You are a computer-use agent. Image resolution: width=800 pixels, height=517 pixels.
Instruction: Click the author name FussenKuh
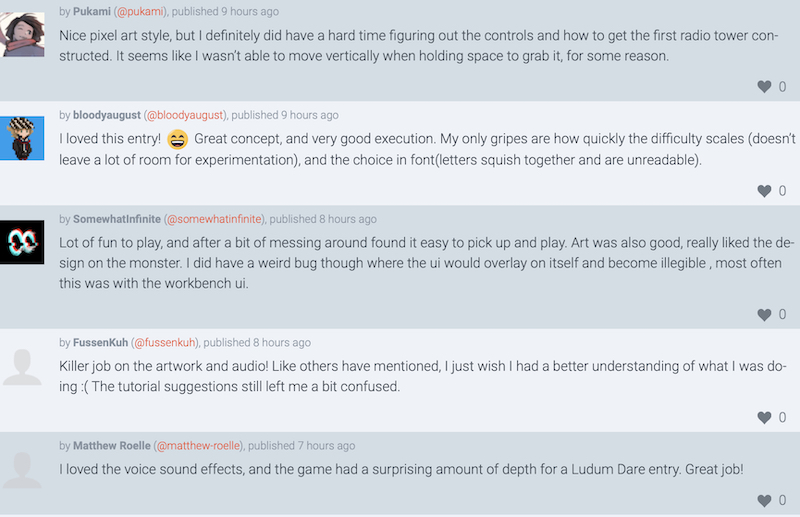(101, 342)
